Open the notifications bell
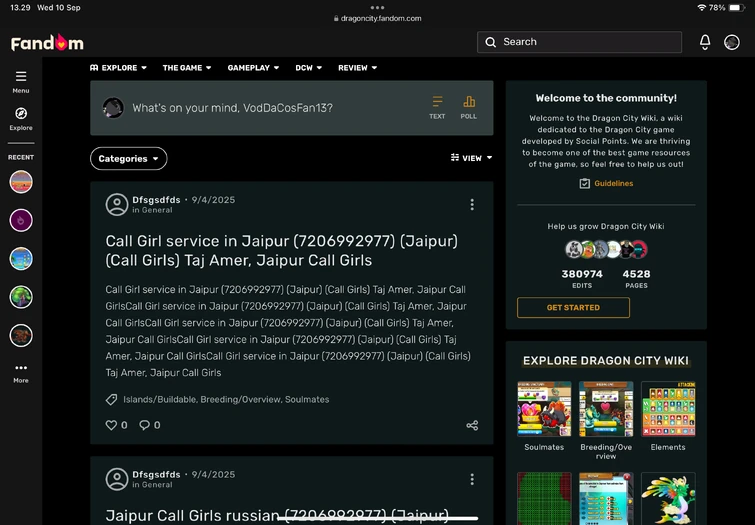The width and height of the screenshot is (755, 525). coord(705,42)
